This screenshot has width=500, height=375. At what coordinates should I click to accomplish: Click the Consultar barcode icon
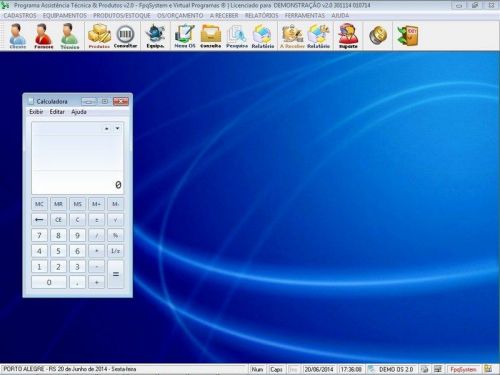click(x=125, y=36)
